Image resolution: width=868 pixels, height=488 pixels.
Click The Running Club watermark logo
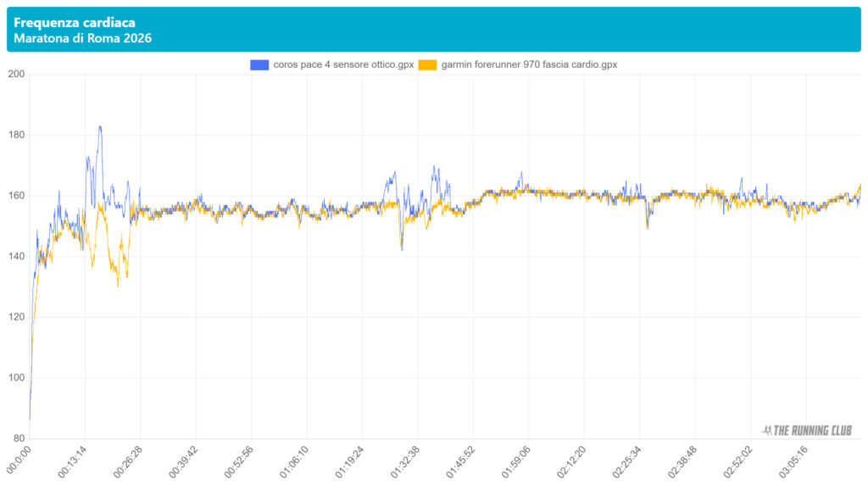click(807, 430)
